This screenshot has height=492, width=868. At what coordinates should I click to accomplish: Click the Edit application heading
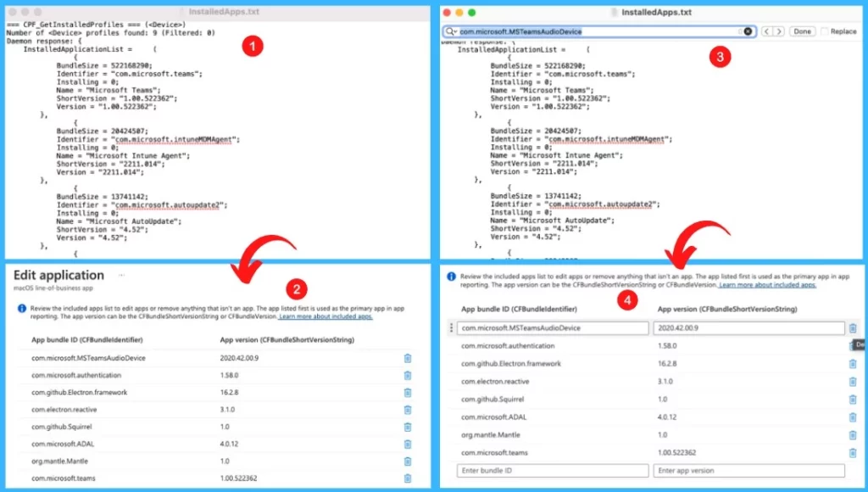[58, 276]
